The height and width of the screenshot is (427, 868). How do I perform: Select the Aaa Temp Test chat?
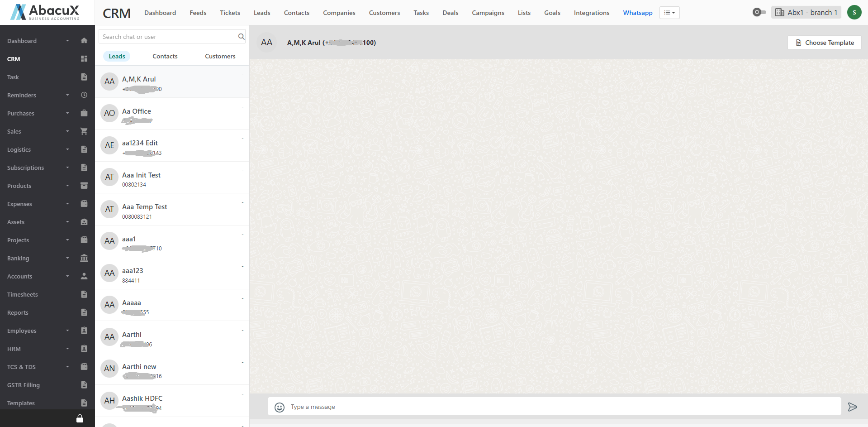click(172, 209)
